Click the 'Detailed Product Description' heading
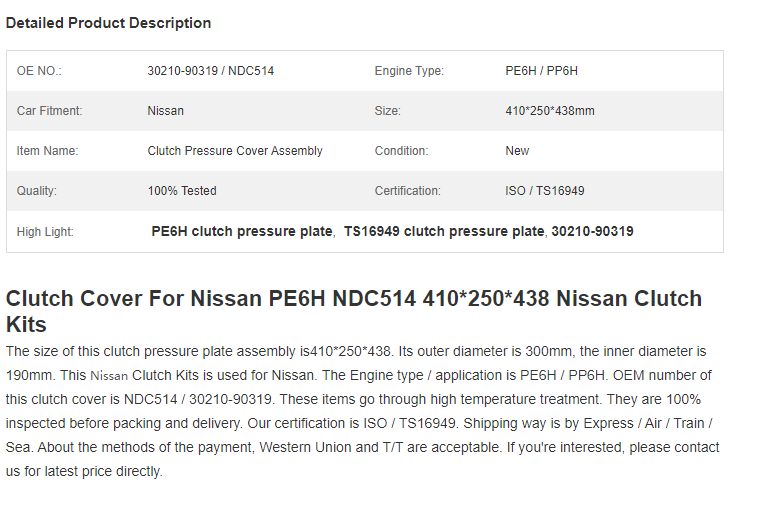The width and height of the screenshot is (757, 507). [108, 23]
